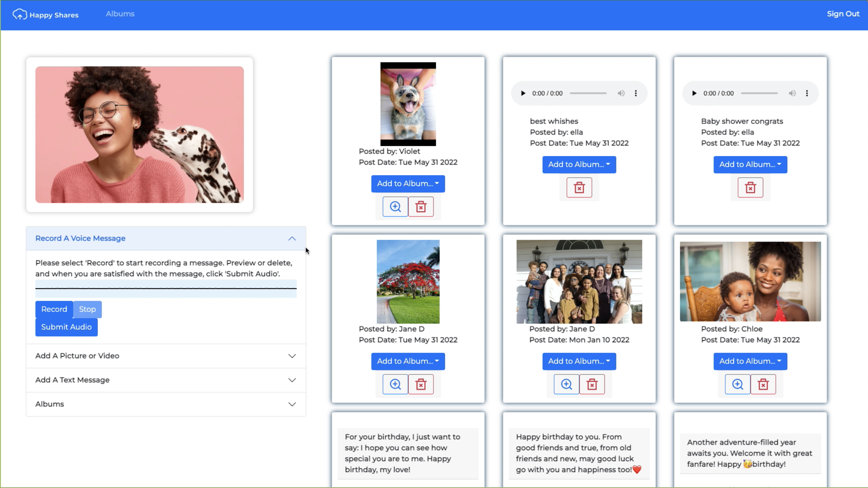This screenshot has height=488, width=868.
Task: Expand the Albums accordion section
Action: [166, 404]
